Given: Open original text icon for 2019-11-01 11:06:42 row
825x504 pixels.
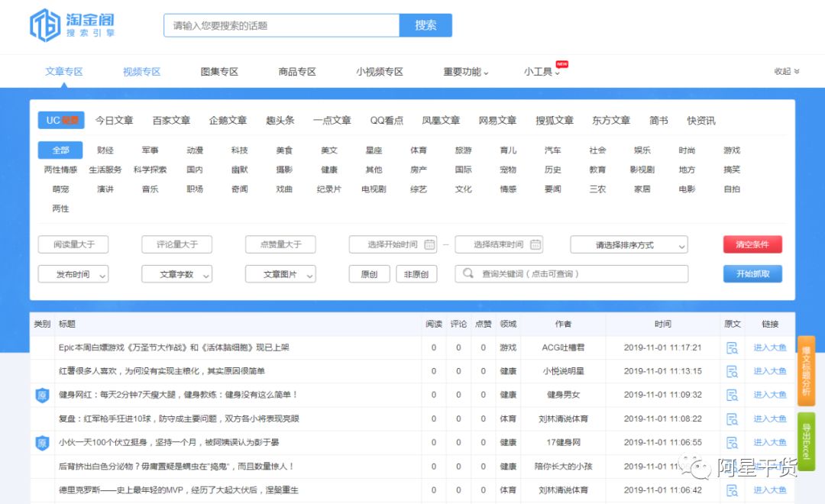Looking at the screenshot, I should [x=732, y=490].
